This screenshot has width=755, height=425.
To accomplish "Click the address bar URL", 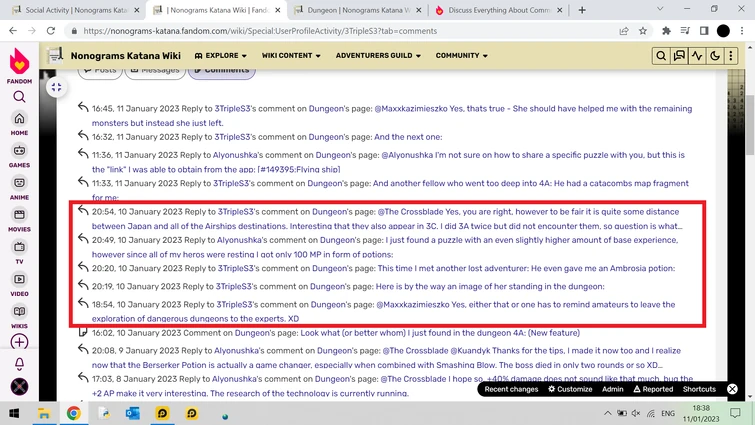I will coord(260,31).
